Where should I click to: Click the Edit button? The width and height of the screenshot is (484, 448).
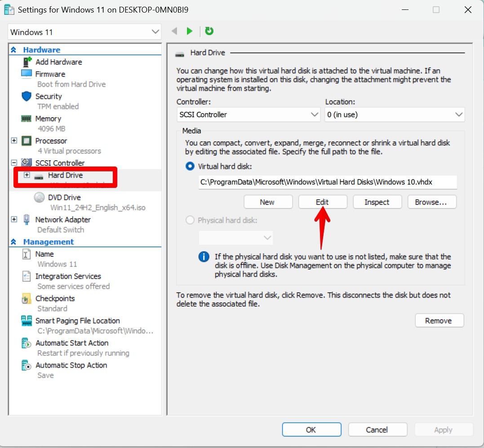click(x=323, y=202)
